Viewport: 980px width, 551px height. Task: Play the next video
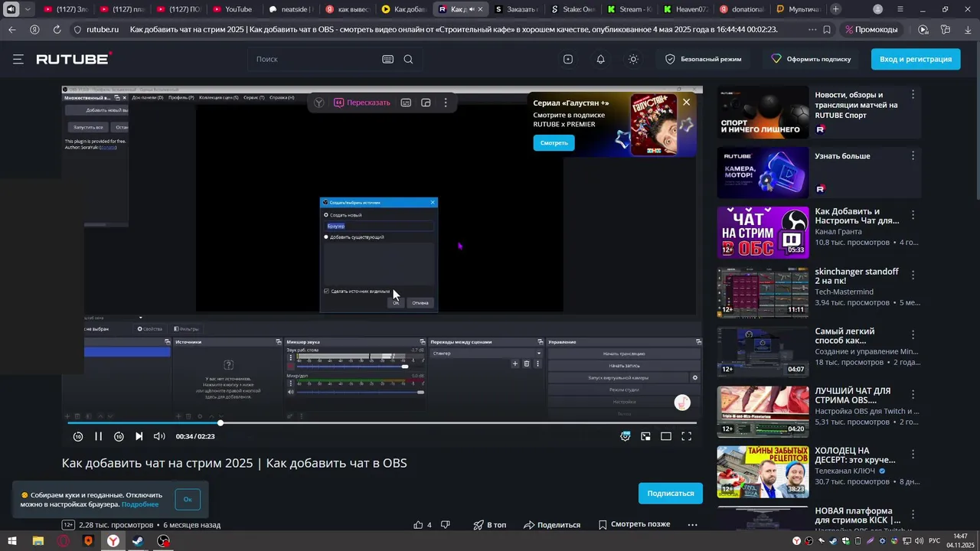click(139, 436)
